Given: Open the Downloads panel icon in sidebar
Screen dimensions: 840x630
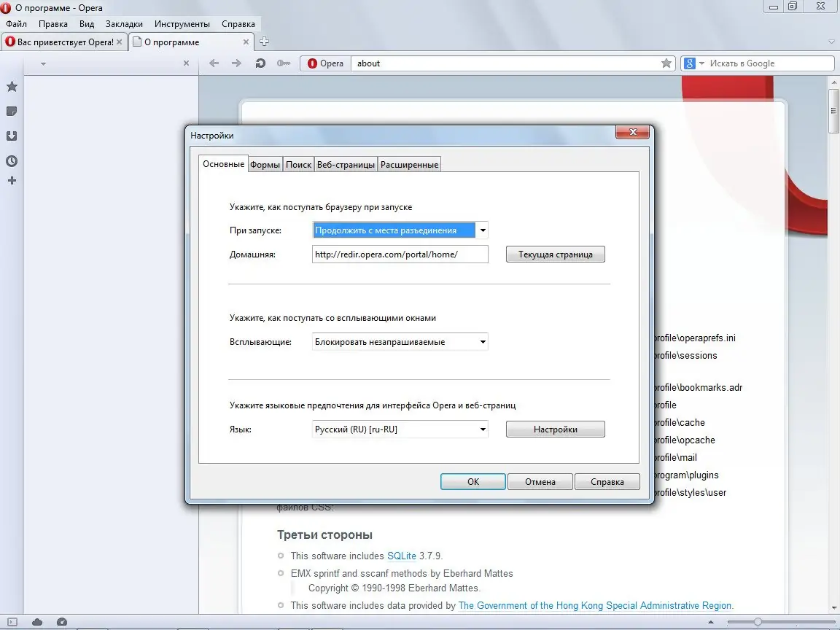Looking at the screenshot, I should [12, 136].
